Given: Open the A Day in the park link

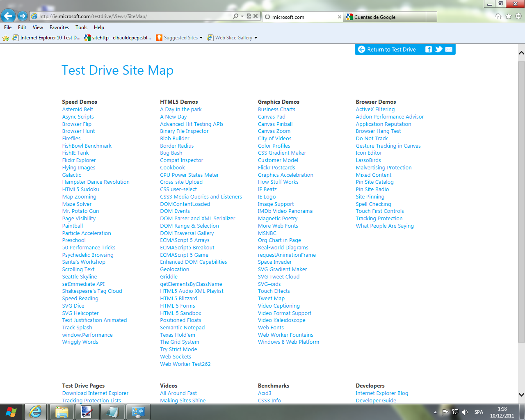Looking at the screenshot, I should tap(181, 110).
